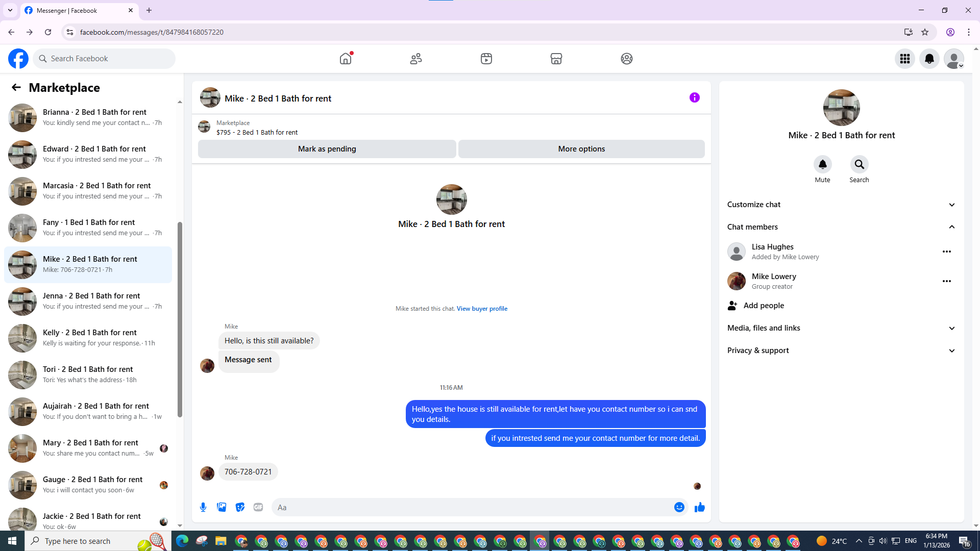Open View buyer profile link

481,309
